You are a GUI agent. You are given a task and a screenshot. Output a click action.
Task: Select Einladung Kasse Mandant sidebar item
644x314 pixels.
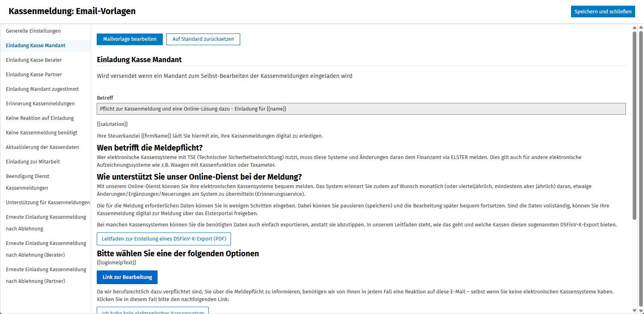tap(46, 46)
